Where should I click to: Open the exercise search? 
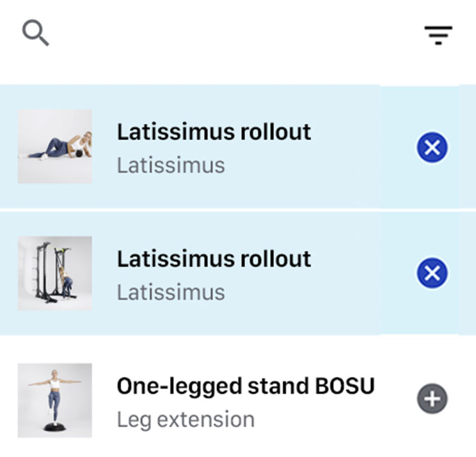point(35,33)
